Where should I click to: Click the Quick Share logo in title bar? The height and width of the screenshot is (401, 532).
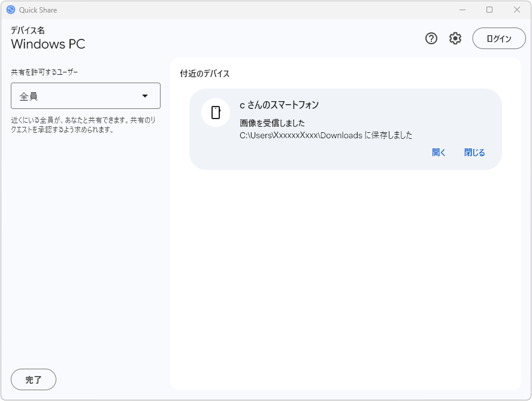pos(11,10)
